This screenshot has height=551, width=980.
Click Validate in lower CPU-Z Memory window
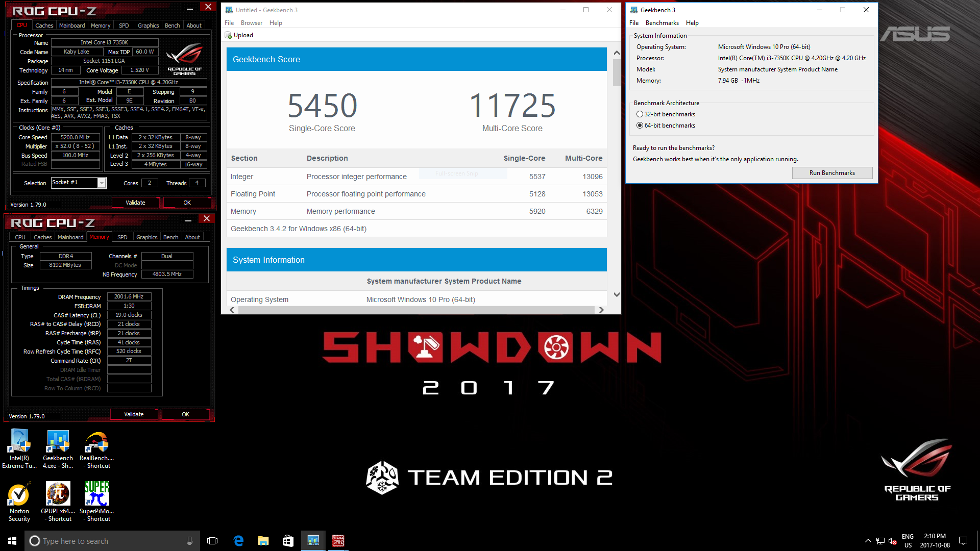coord(134,414)
